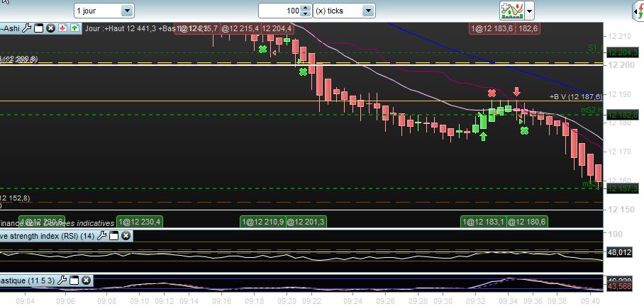Click the green up-arrow buy icon
The image size is (644, 306).
74,28
